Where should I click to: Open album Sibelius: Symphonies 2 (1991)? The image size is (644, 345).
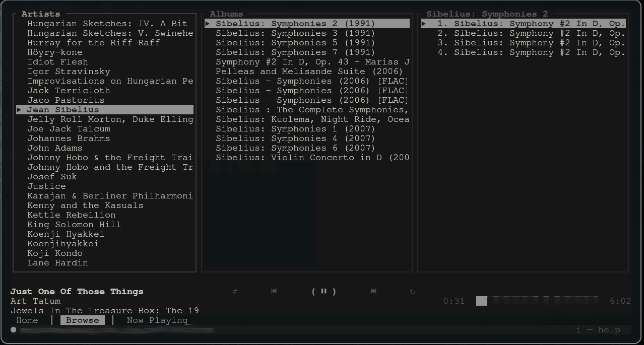click(x=307, y=24)
